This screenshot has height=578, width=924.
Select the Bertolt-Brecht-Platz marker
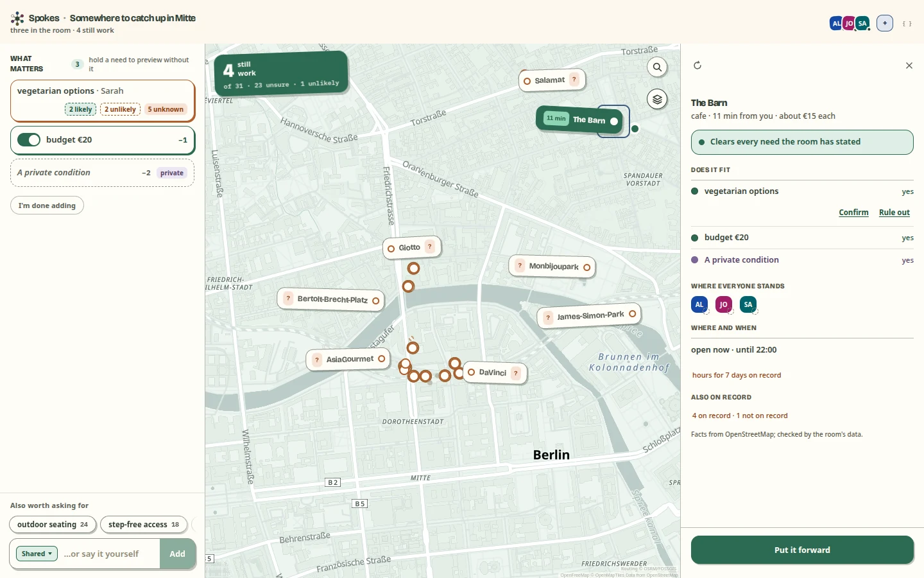(331, 299)
